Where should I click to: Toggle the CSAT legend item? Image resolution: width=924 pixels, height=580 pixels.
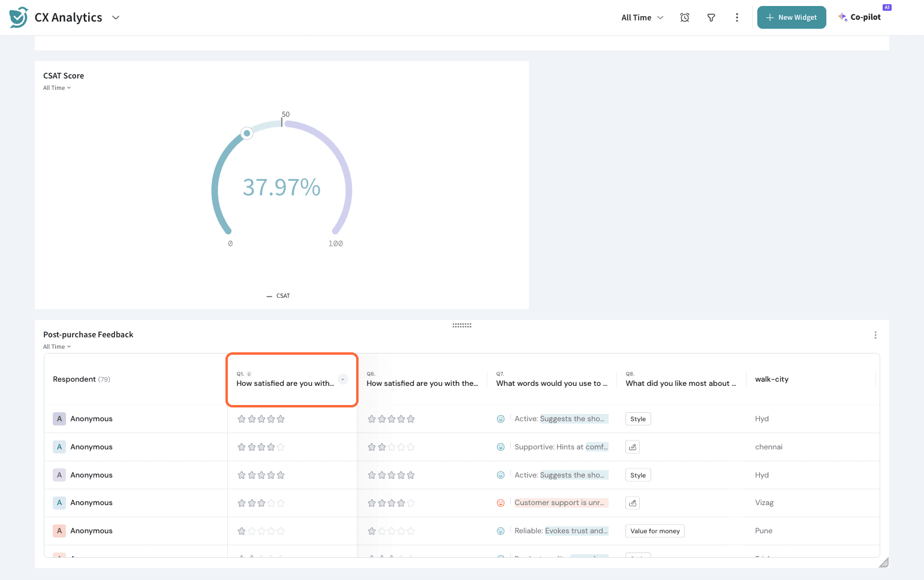click(x=279, y=296)
